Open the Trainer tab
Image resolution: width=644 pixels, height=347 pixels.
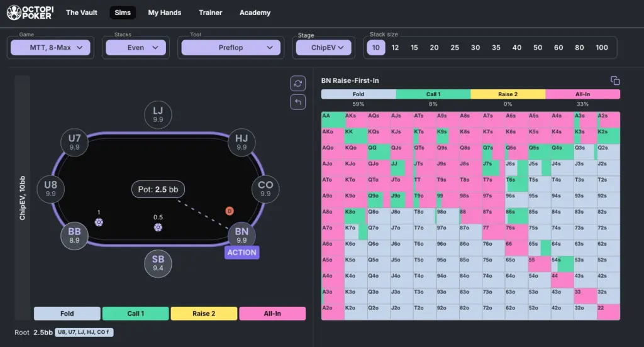pyautogui.click(x=210, y=13)
